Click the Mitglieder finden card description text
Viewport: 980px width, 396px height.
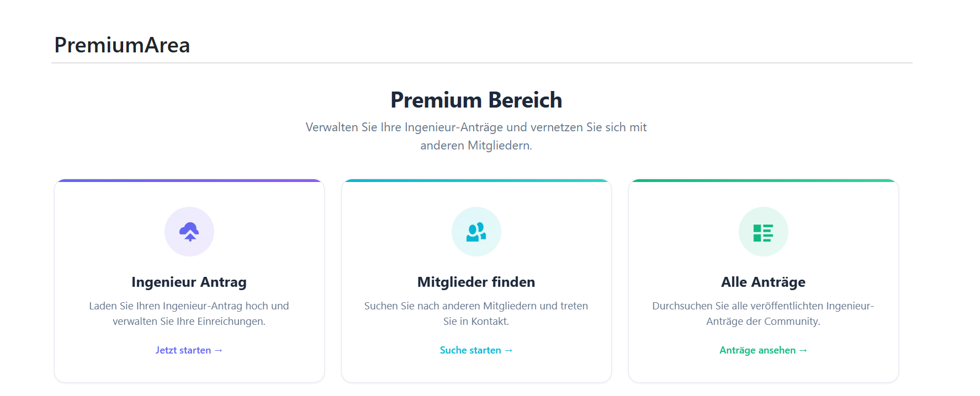coord(476,313)
